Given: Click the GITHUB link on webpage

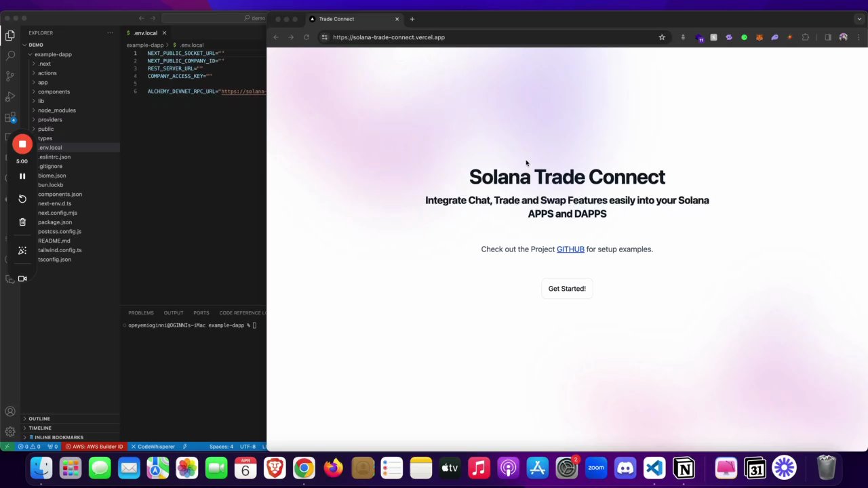Looking at the screenshot, I should [570, 249].
